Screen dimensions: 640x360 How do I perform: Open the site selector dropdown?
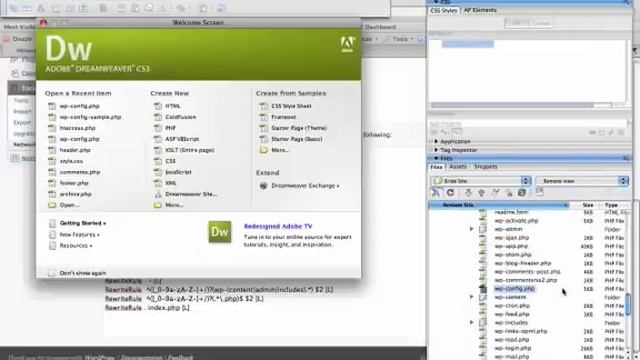(480, 181)
